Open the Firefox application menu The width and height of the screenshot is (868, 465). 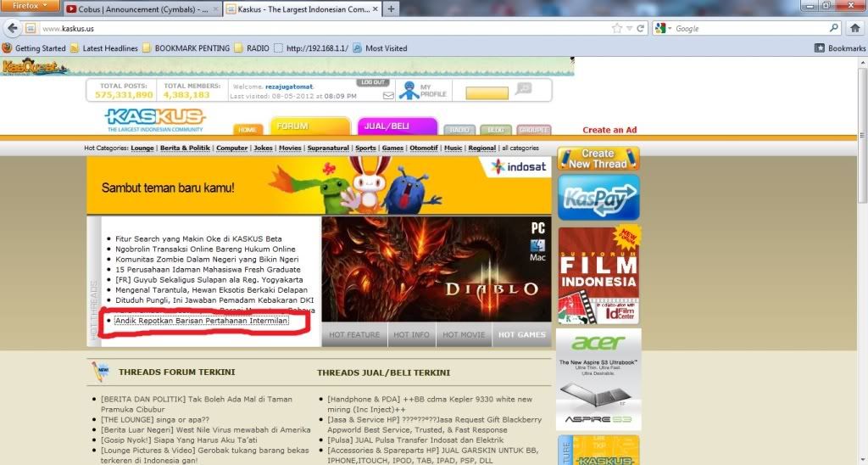pos(30,6)
